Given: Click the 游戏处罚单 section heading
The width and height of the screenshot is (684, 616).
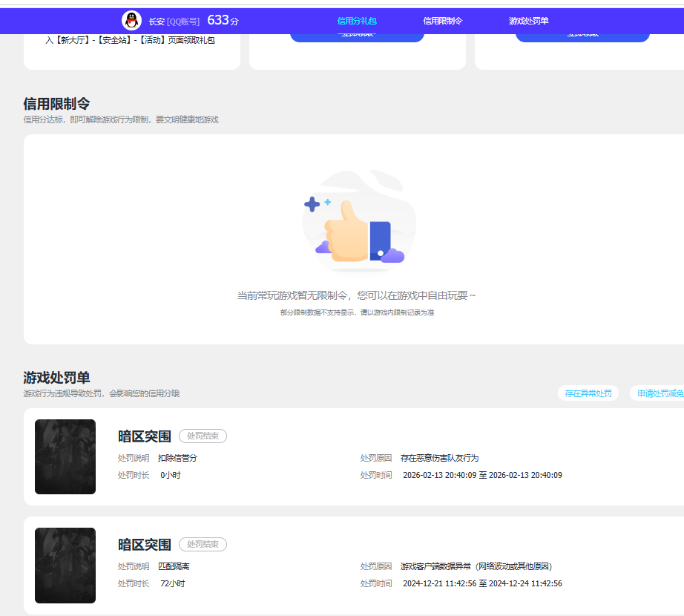Looking at the screenshot, I should coord(56,377).
